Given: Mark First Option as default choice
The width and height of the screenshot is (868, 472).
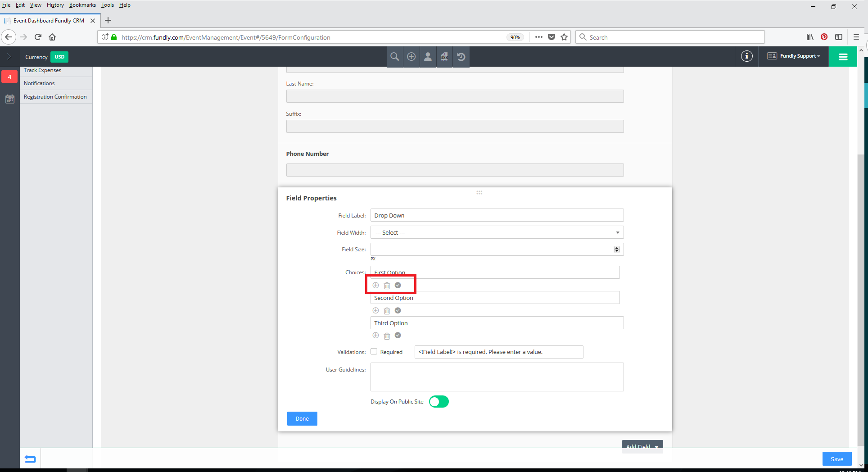Looking at the screenshot, I should [x=398, y=285].
